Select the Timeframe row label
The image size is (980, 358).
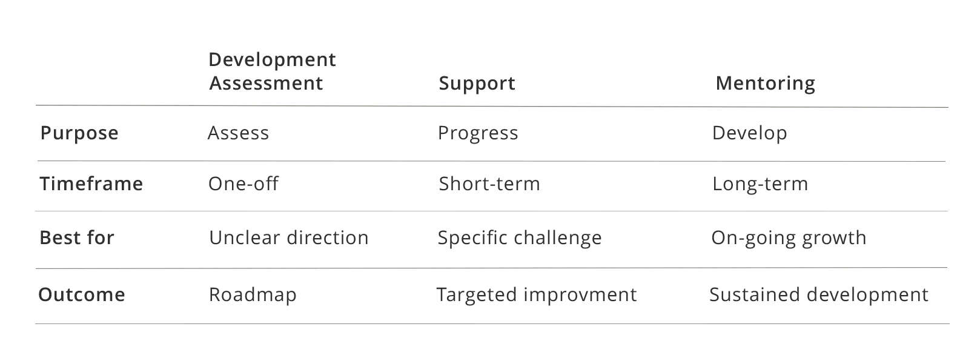(91, 184)
